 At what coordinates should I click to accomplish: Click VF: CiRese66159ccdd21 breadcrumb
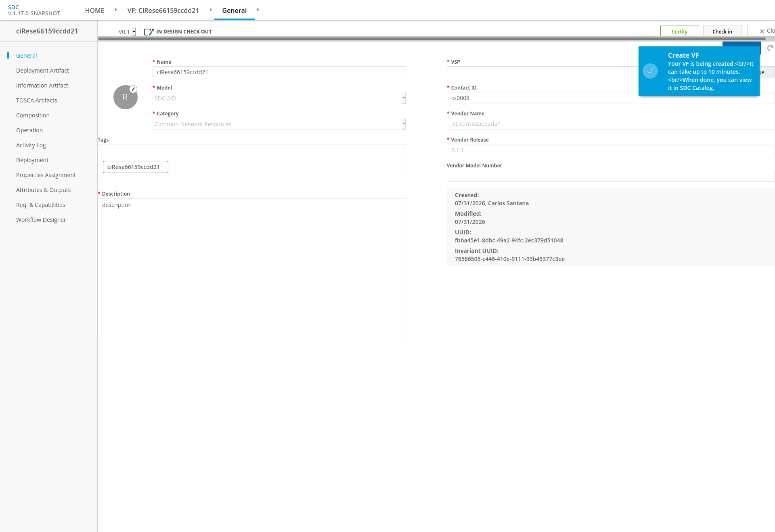point(163,10)
